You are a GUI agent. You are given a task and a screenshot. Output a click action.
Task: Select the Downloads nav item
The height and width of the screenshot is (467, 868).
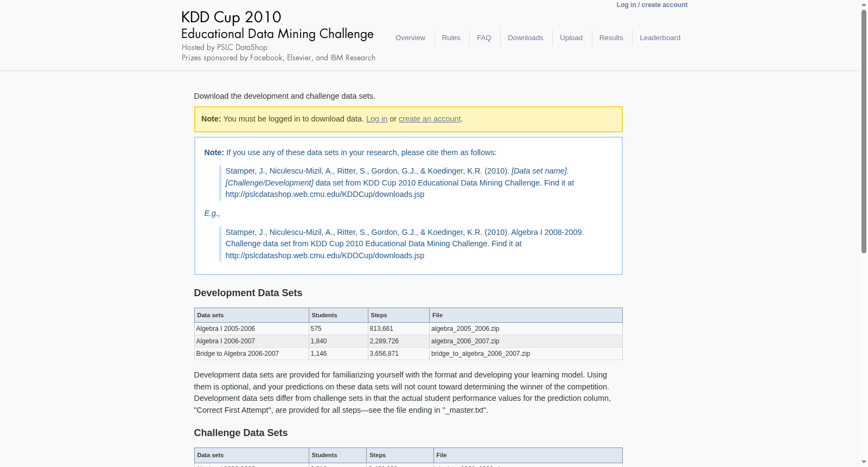tap(525, 37)
